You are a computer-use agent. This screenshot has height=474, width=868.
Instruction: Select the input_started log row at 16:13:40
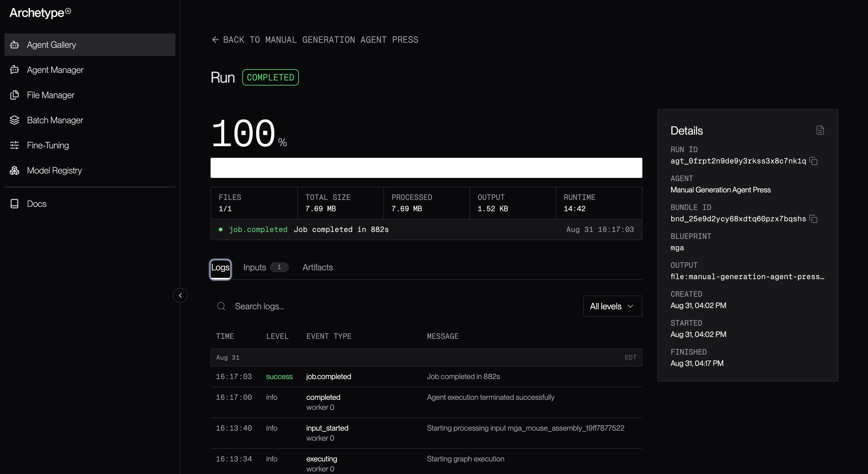click(x=426, y=433)
